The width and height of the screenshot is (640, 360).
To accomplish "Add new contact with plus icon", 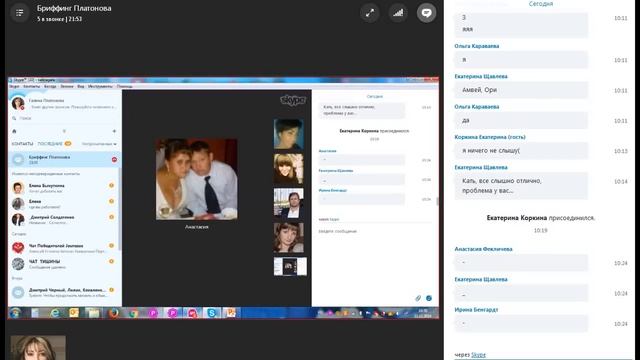I will [114, 131].
